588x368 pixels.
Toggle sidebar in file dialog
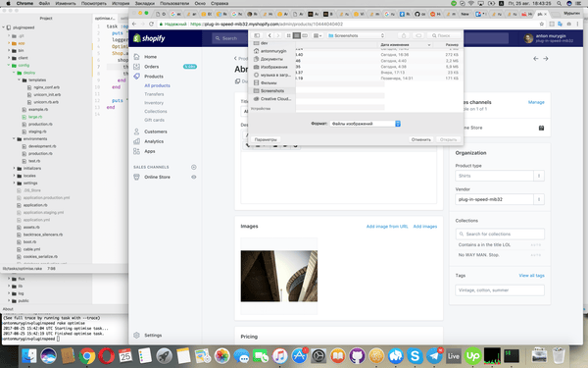tap(257, 35)
